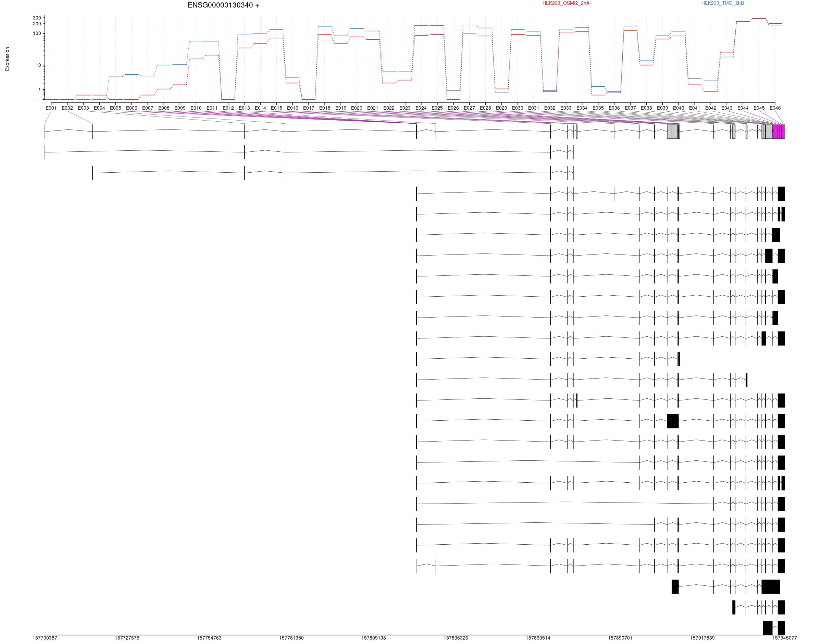Click exon label E025

[437, 108]
